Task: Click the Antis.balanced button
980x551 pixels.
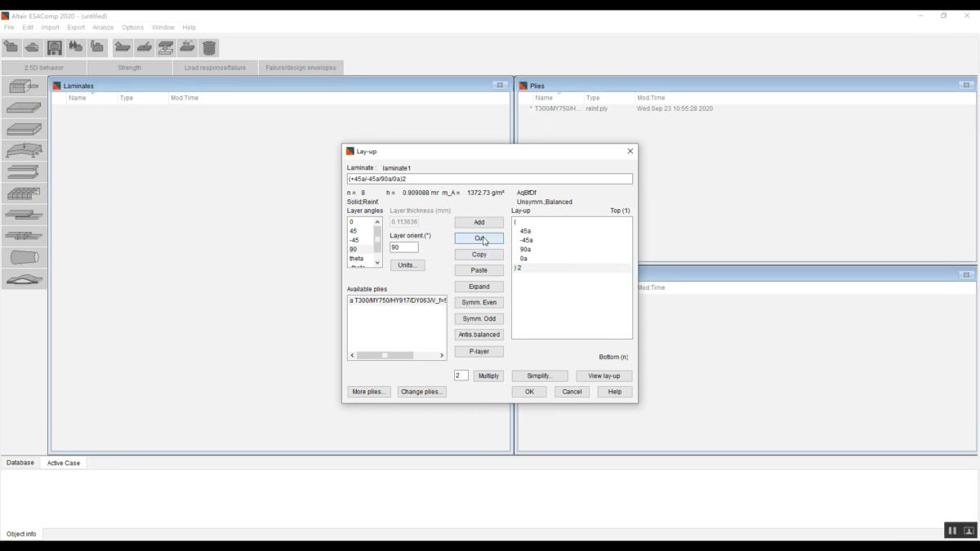Action: [x=479, y=335]
